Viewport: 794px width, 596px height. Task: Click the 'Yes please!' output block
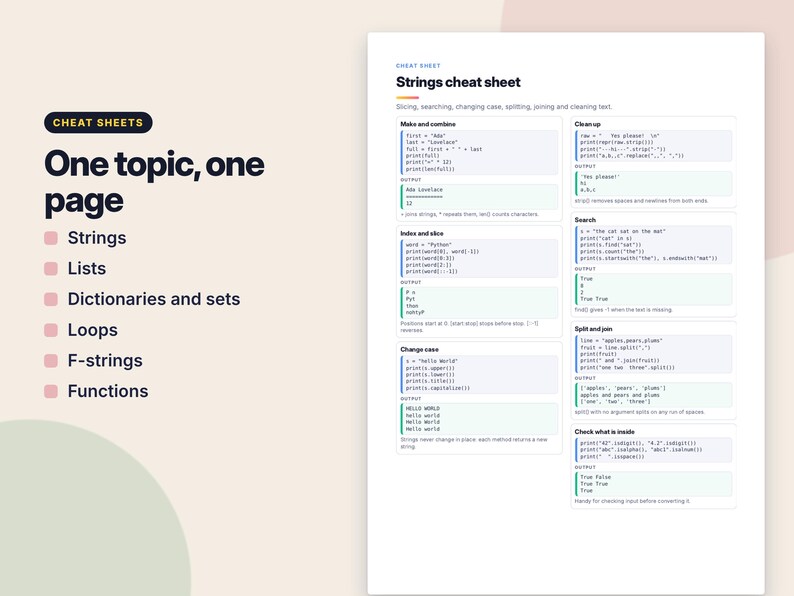pyautogui.click(x=653, y=183)
